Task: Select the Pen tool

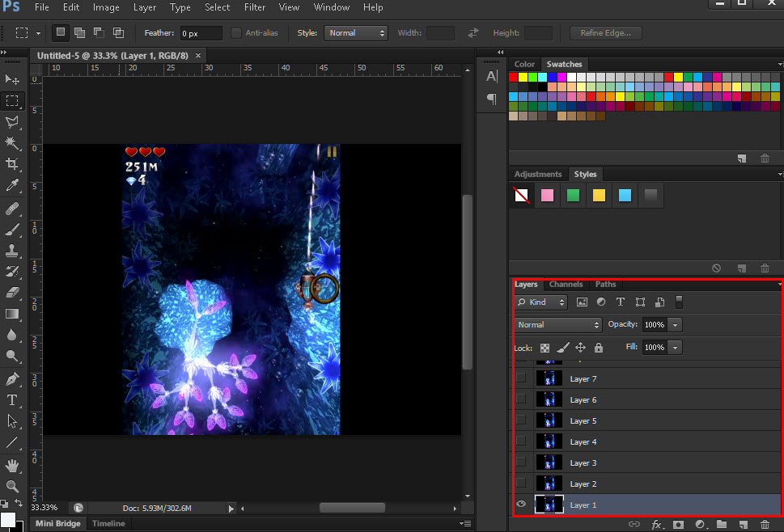Action: [x=12, y=378]
